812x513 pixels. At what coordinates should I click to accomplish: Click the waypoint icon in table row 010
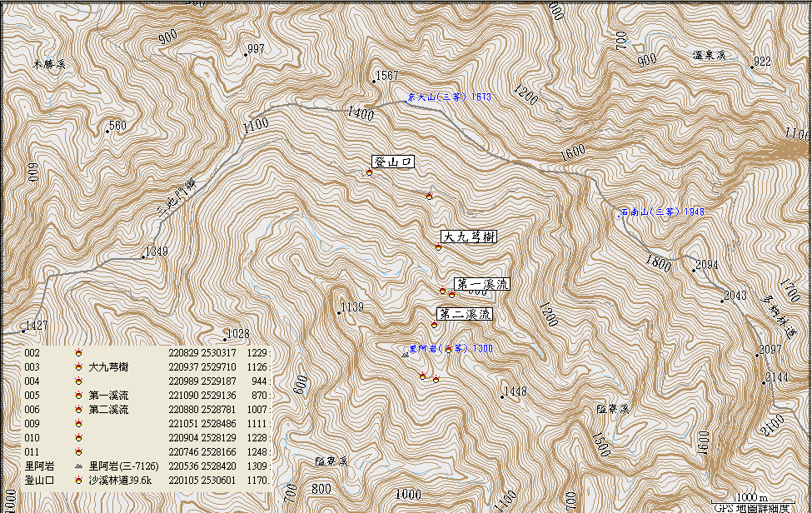point(78,437)
